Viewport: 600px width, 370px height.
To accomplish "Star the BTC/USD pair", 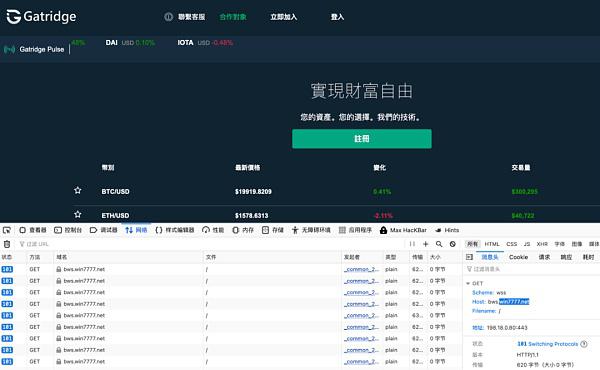I will 78,190.
